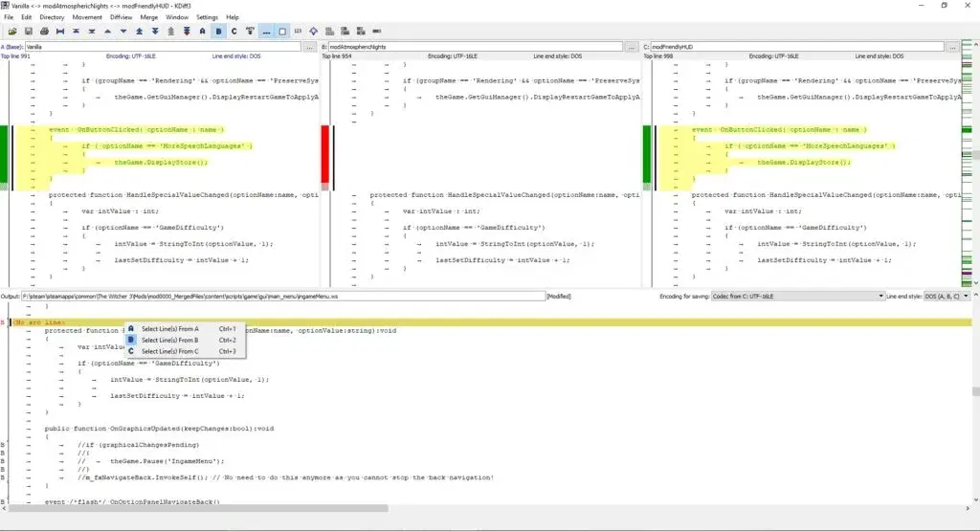Open the Edit menu
Screen dimensions: 980x531
(26, 17)
